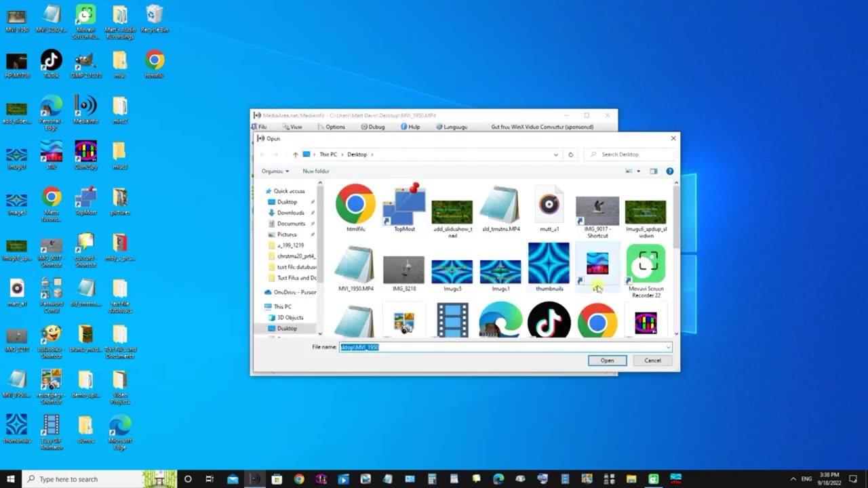Open the Windows Start menu
The image size is (868, 488).
coord(11,479)
